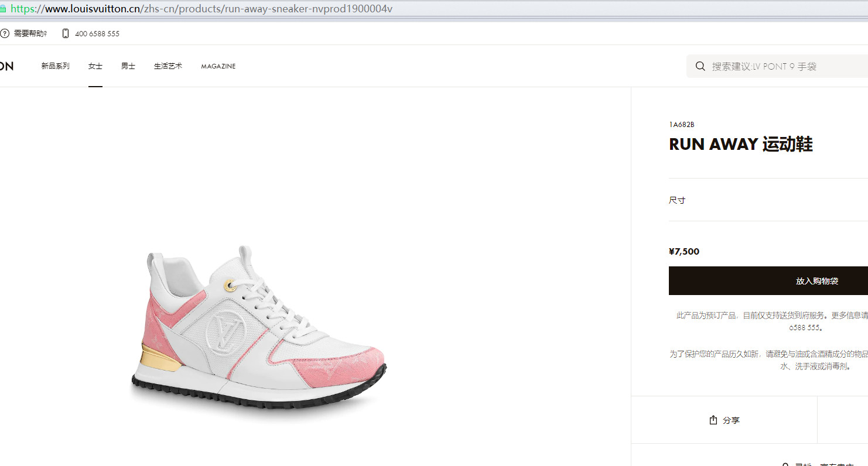Click the Run Away sneaker product image
Screen dimensions: 868x466
[258, 327]
